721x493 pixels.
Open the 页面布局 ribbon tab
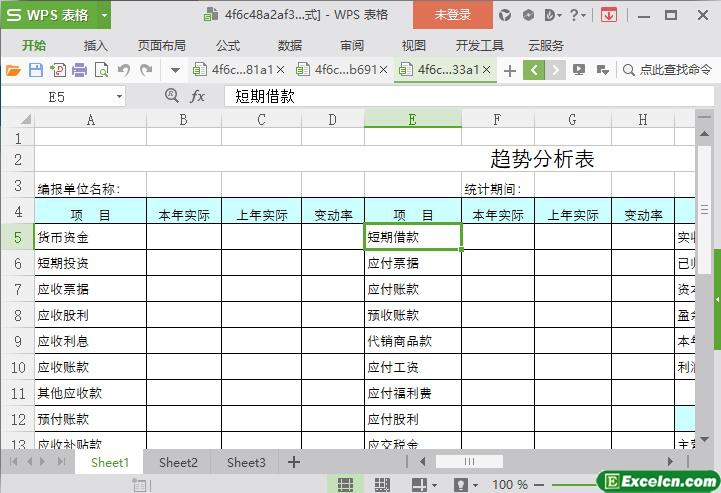pos(162,46)
